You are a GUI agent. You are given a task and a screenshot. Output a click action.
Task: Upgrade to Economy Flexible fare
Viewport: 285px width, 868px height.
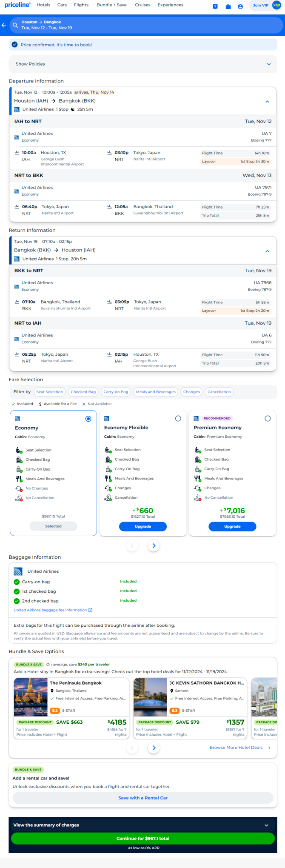[x=143, y=526]
